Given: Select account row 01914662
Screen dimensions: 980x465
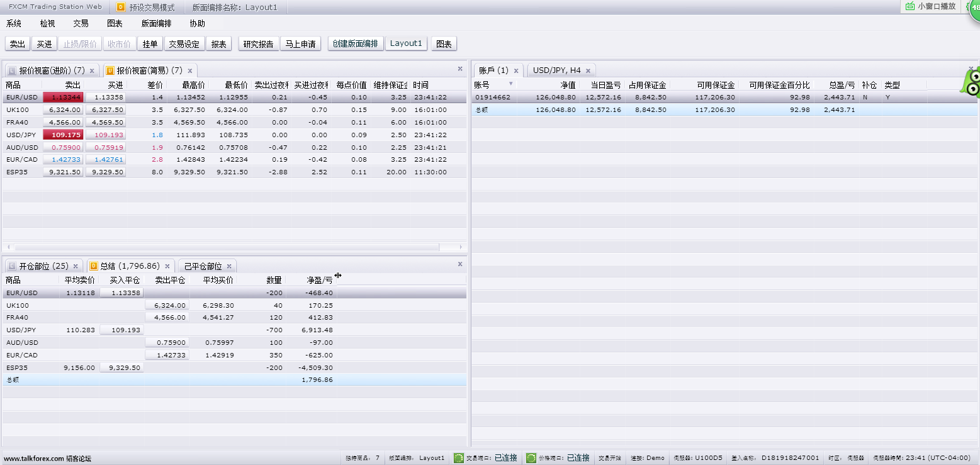Looking at the screenshot, I should pos(724,97).
